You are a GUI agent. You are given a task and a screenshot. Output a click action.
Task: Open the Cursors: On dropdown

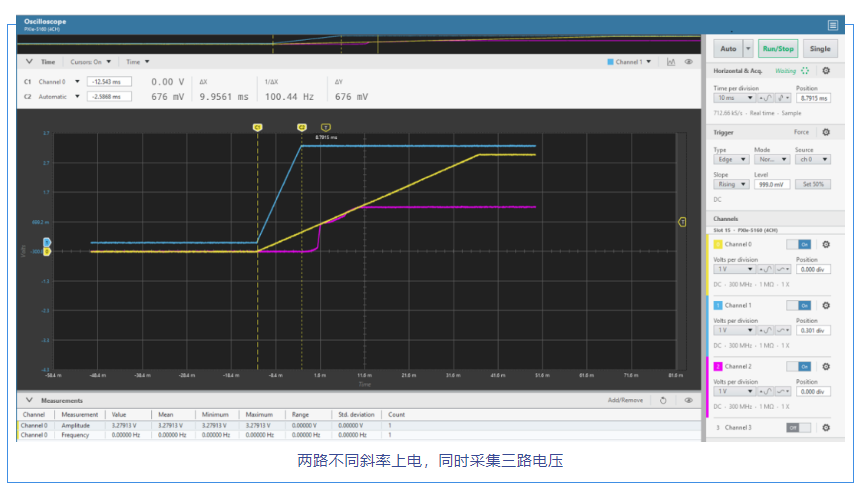(91, 62)
